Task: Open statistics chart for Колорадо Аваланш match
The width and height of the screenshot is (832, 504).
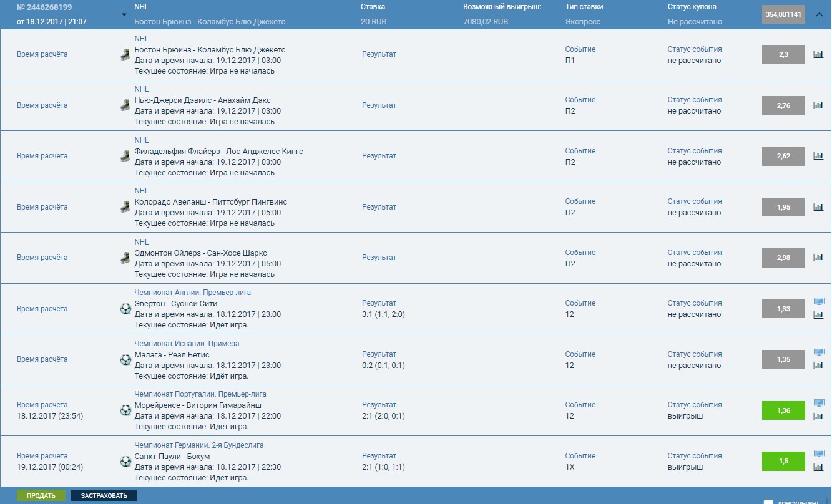Action: pos(818,207)
